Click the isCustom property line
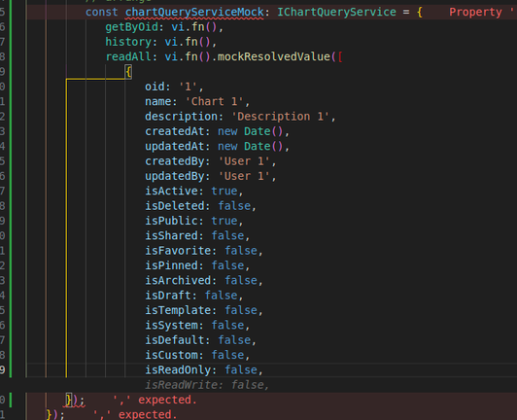The image size is (517, 420). pos(197,355)
